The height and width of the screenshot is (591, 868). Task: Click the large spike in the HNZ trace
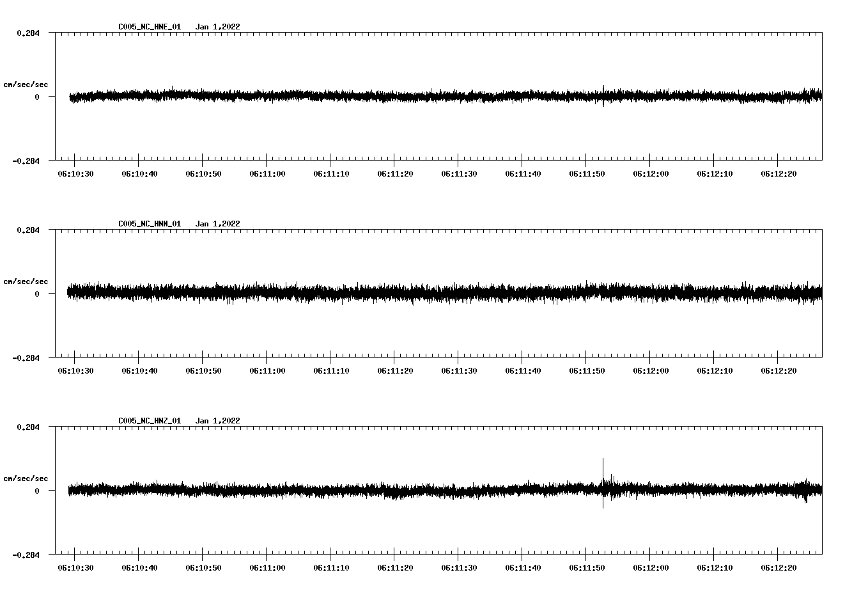pyautogui.click(x=603, y=483)
